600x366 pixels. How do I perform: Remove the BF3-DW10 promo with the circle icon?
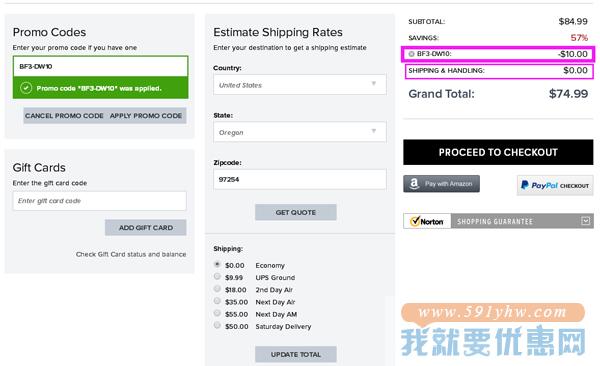[411, 54]
